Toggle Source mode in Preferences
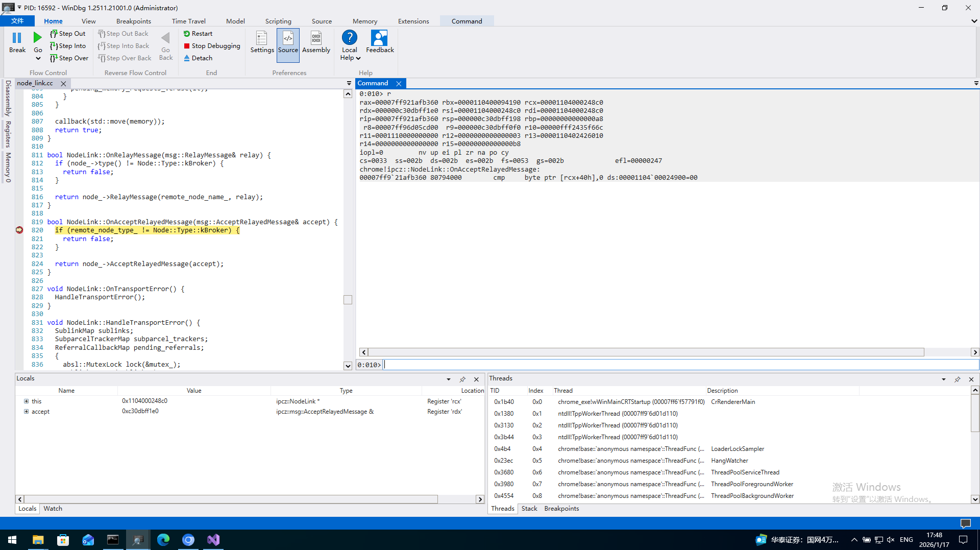This screenshot has width=980, height=550. click(x=288, y=45)
